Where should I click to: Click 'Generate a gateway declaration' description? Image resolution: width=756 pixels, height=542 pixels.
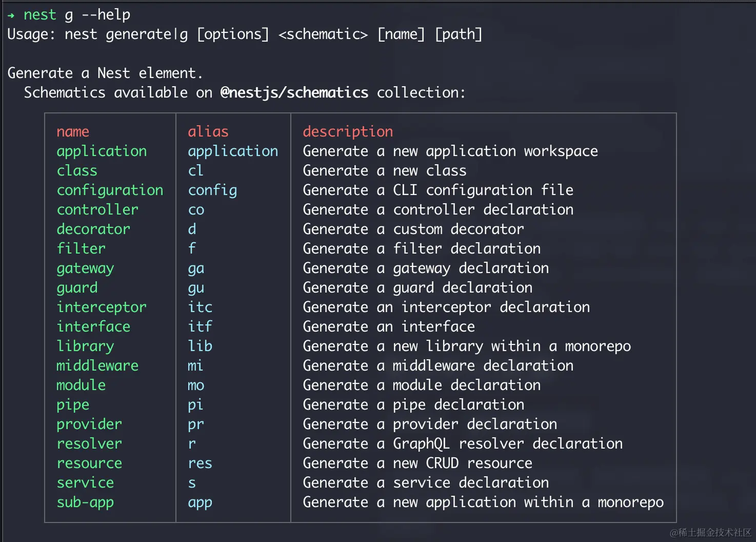426,268
